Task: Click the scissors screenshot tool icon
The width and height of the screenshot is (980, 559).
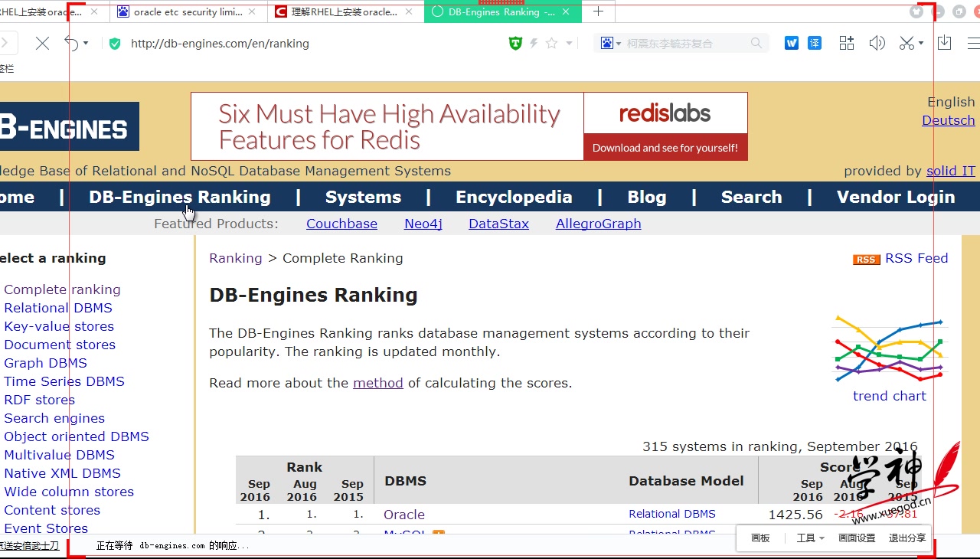Action: click(906, 44)
